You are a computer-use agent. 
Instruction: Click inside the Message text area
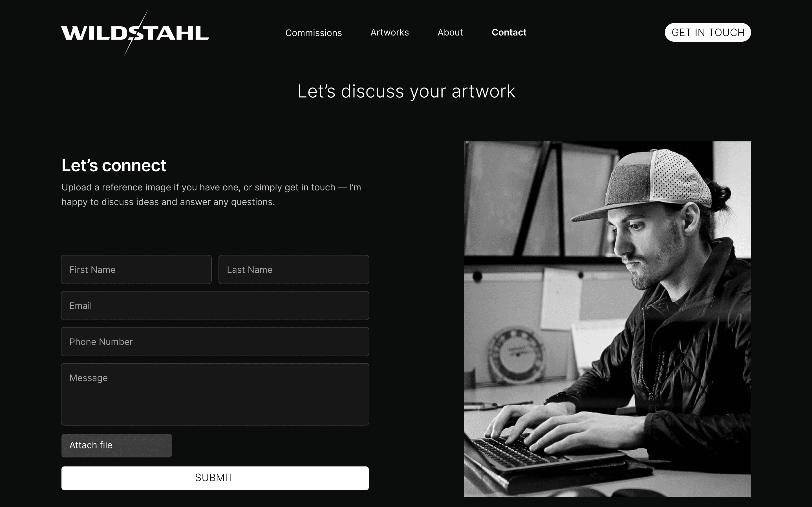[x=215, y=394]
